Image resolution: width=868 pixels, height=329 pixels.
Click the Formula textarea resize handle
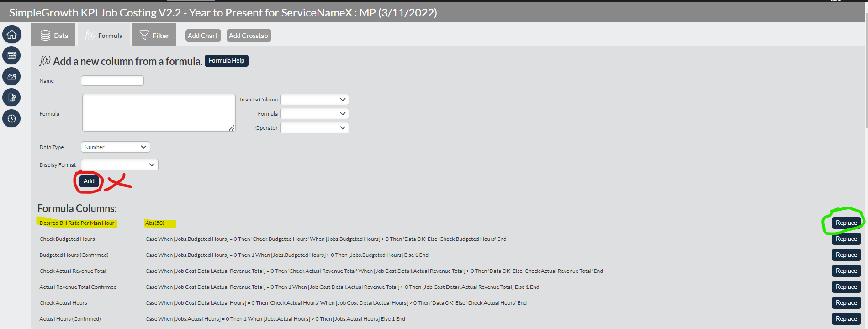click(232, 128)
